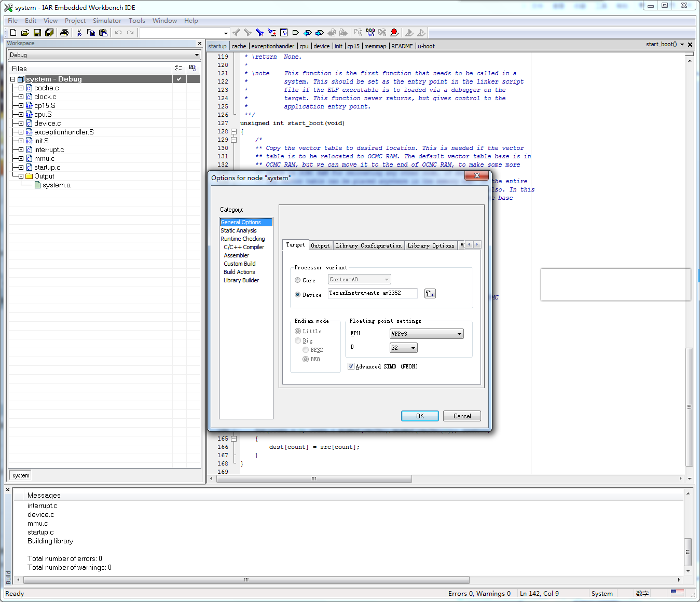The width and height of the screenshot is (700, 602).
Task: Click the red Toggle Breakpoint icon
Action: (x=394, y=33)
